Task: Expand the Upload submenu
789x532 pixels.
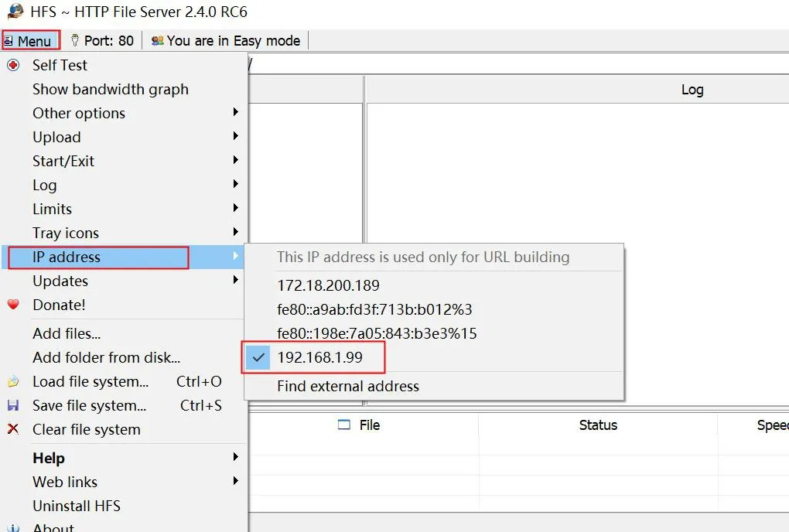Action: coord(56,137)
